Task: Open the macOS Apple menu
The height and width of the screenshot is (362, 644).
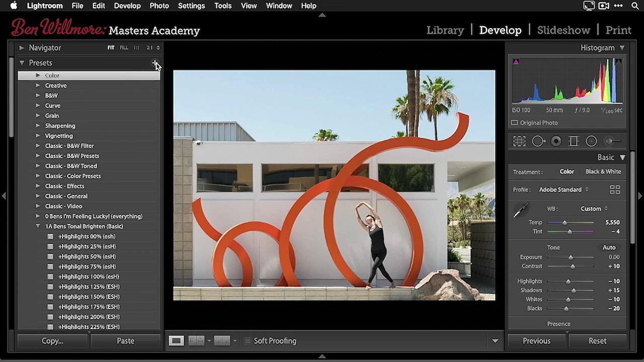Action: (14, 6)
